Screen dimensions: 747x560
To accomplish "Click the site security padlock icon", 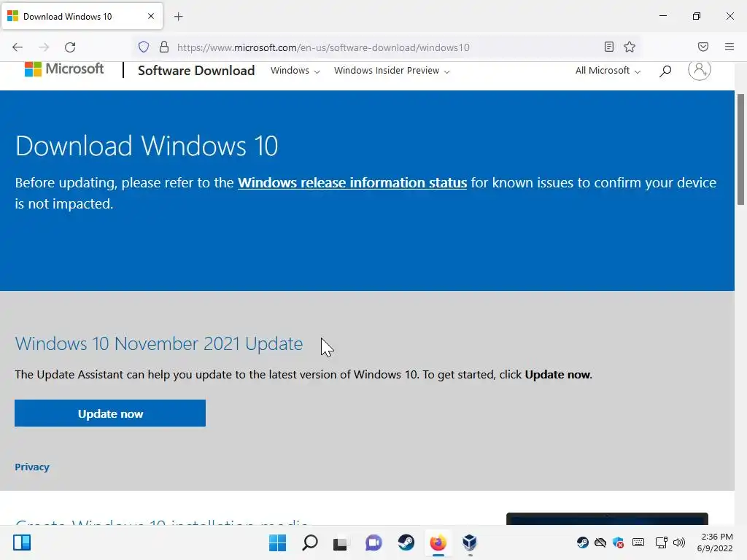I will [164, 47].
